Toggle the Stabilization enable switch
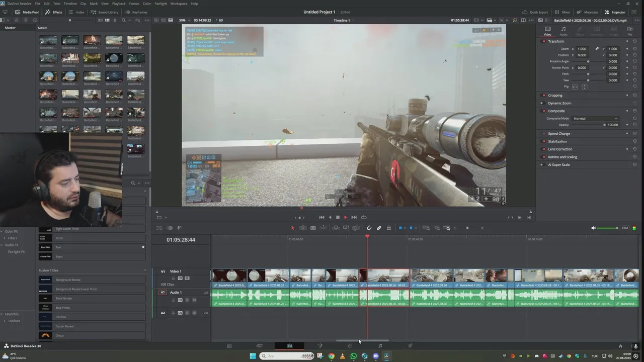The height and width of the screenshot is (362, 644). 543,141
